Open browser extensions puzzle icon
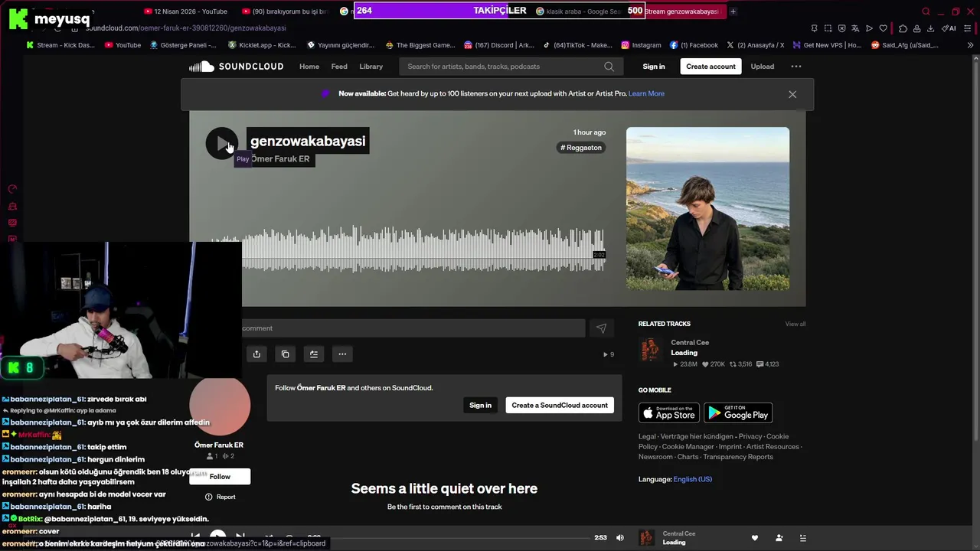 pos(903,28)
